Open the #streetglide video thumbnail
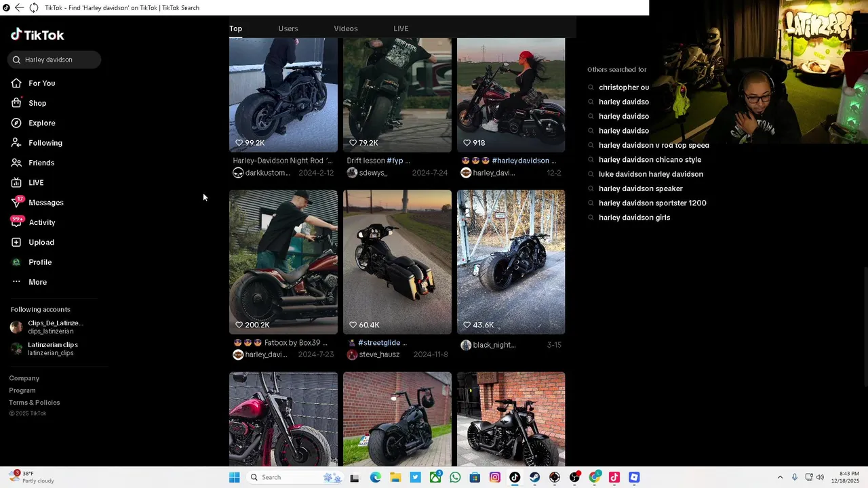 [x=397, y=262]
